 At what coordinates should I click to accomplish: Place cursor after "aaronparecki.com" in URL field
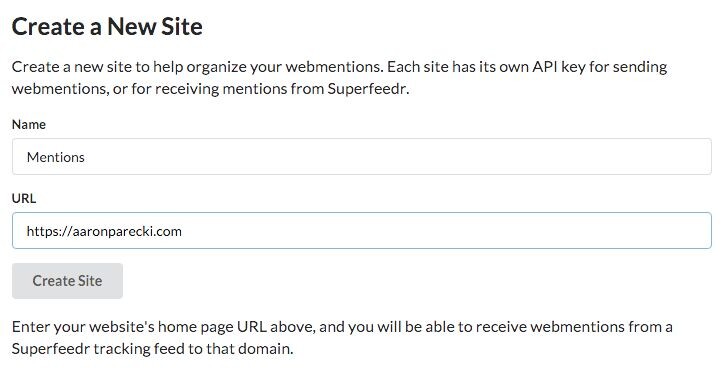pyautogui.click(x=182, y=231)
